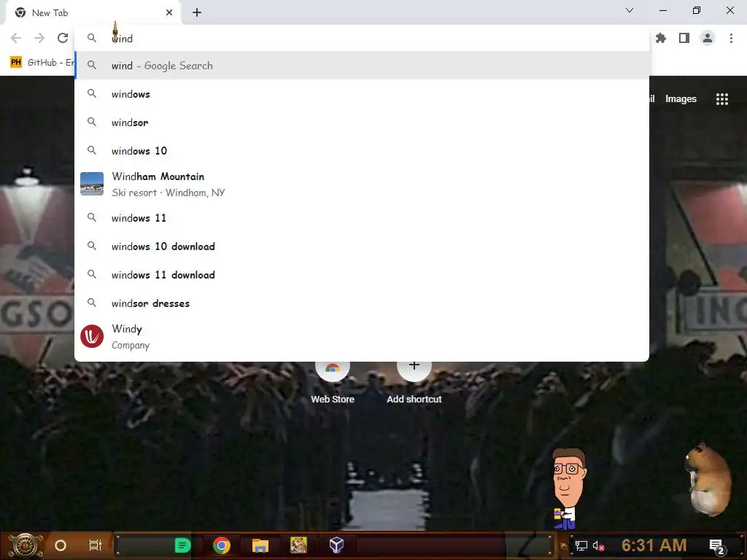
Task: Click the hamster desktop pet
Action: click(708, 480)
